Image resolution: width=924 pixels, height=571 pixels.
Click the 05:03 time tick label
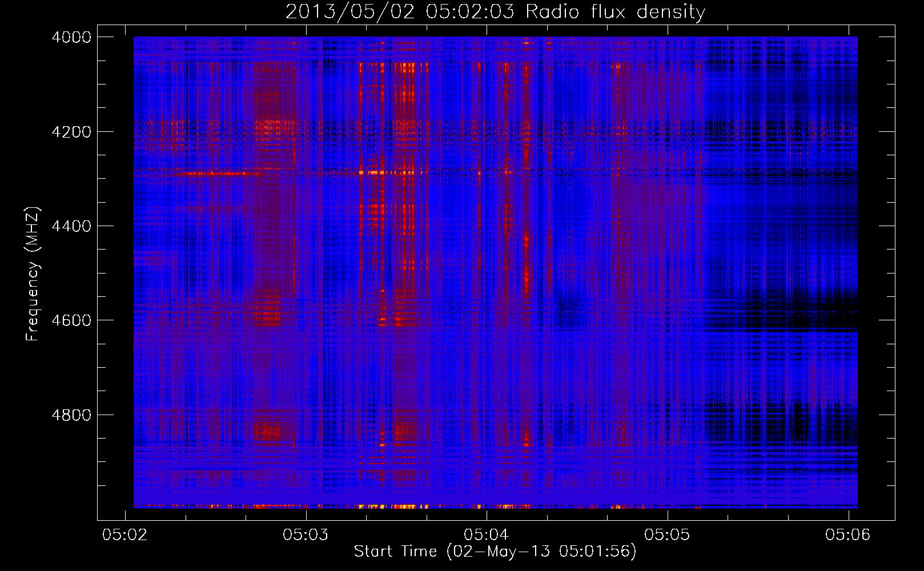(x=306, y=534)
